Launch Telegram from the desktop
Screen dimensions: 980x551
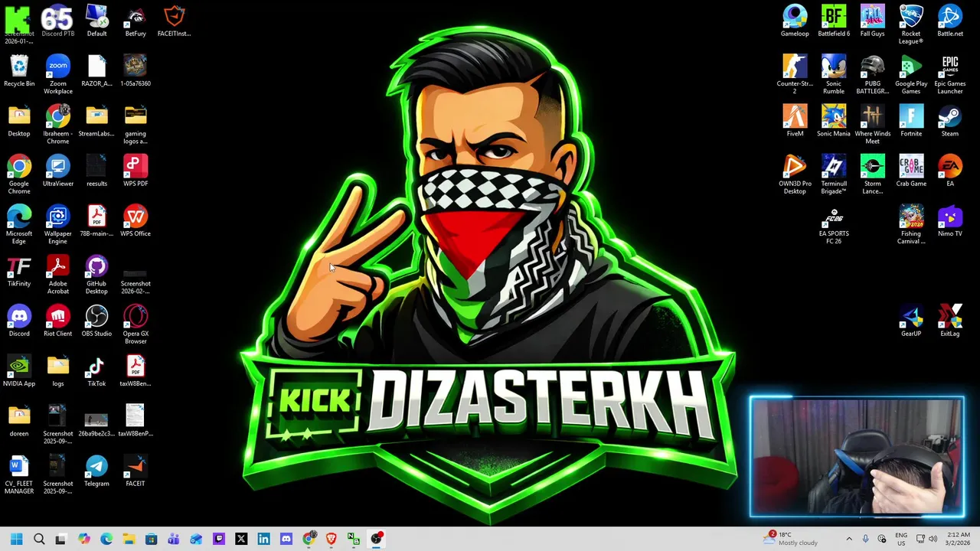pyautogui.click(x=96, y=470)
